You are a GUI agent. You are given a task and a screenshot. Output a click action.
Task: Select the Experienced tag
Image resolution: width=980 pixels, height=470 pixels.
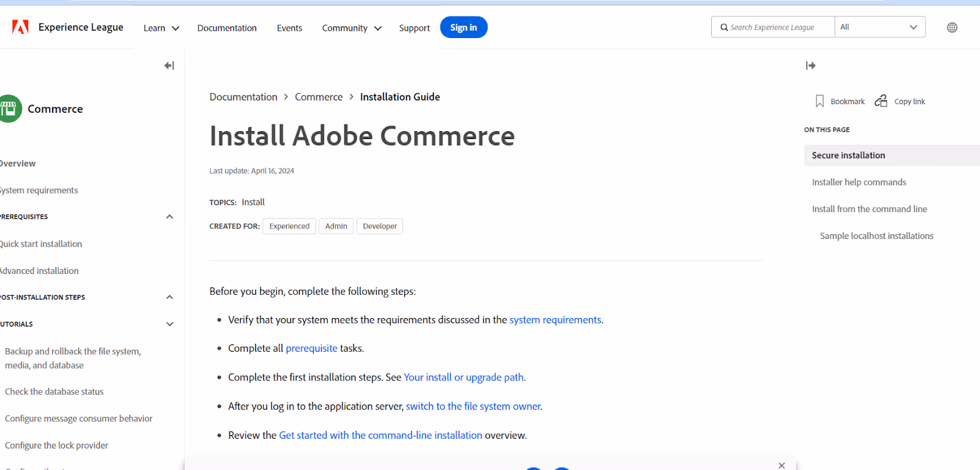[x=289, y=226]
